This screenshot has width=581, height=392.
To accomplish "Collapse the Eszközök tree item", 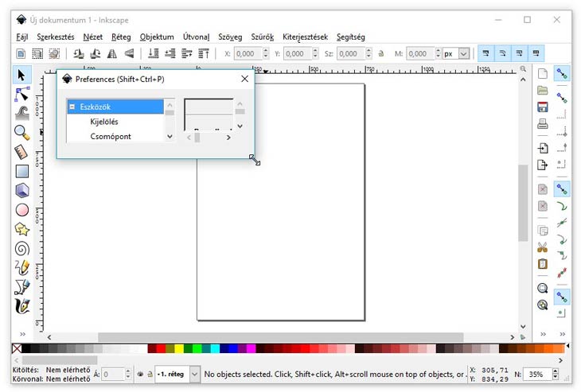I will tap(72, 107).
